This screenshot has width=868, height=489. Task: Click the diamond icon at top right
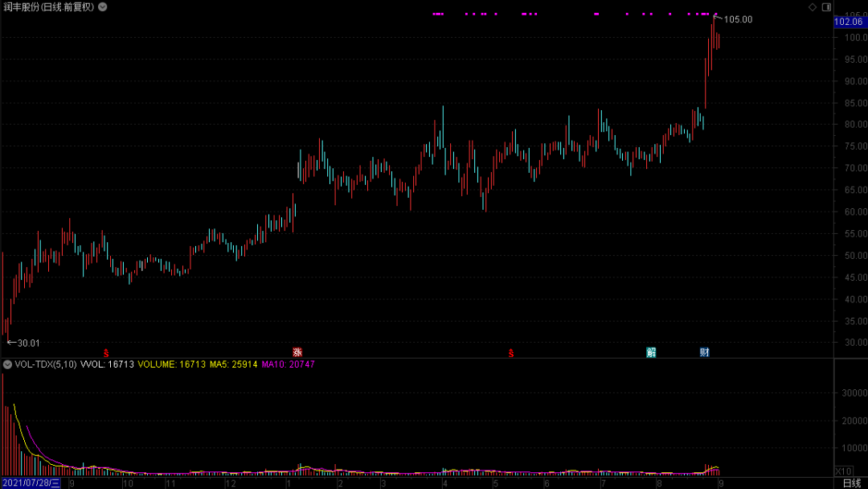tap(813, 7)
